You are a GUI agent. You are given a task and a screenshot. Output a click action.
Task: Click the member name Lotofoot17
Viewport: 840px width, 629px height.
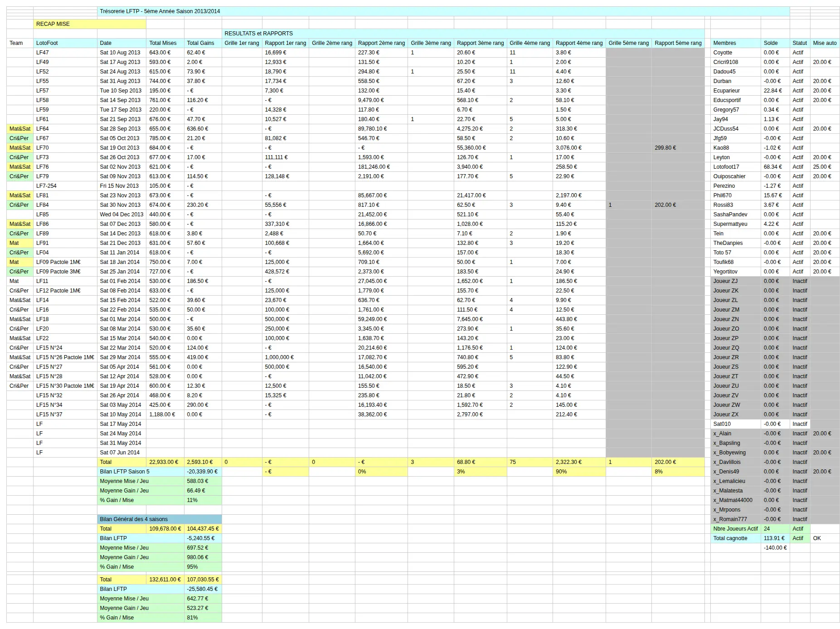736,167
